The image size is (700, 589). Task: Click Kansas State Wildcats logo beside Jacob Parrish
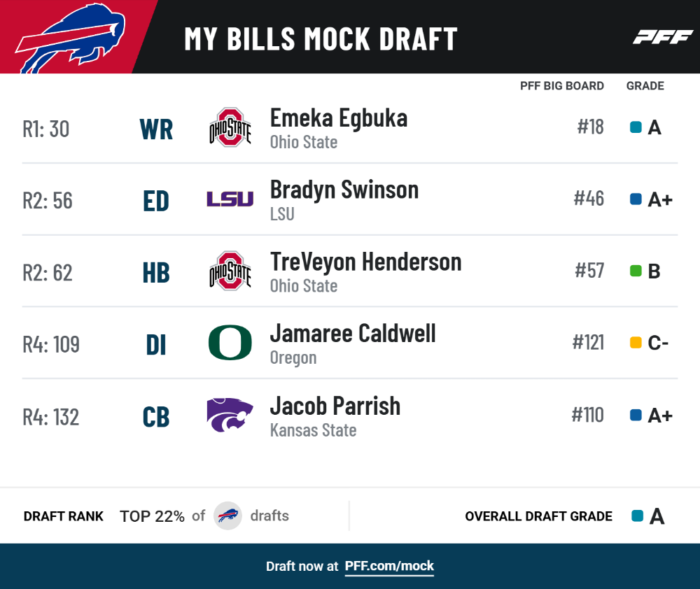[230, 415]
